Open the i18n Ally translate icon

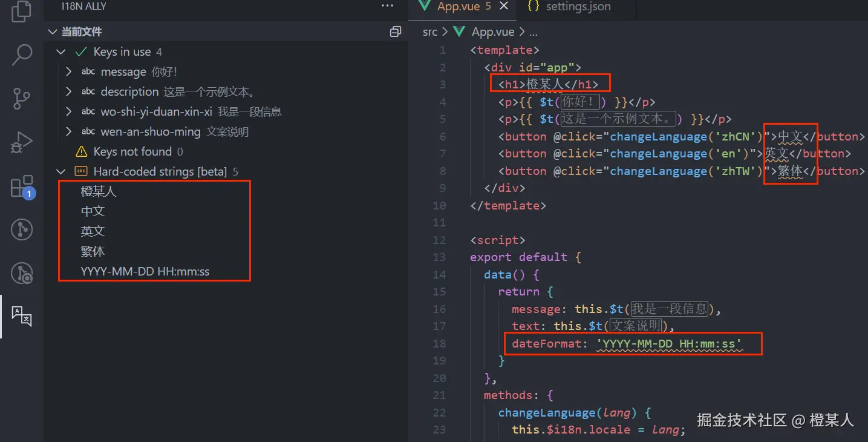(x=22, y=317)
